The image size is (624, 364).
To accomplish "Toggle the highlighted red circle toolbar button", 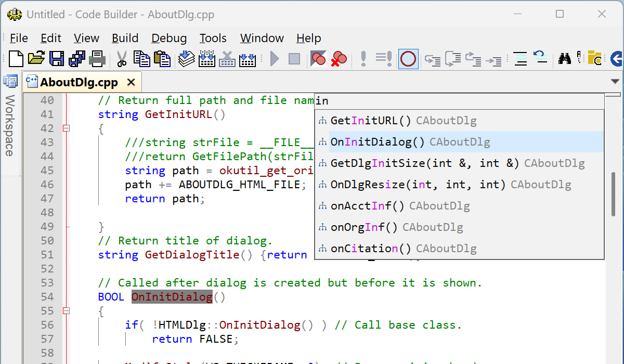I will click(x=408, y=59).
